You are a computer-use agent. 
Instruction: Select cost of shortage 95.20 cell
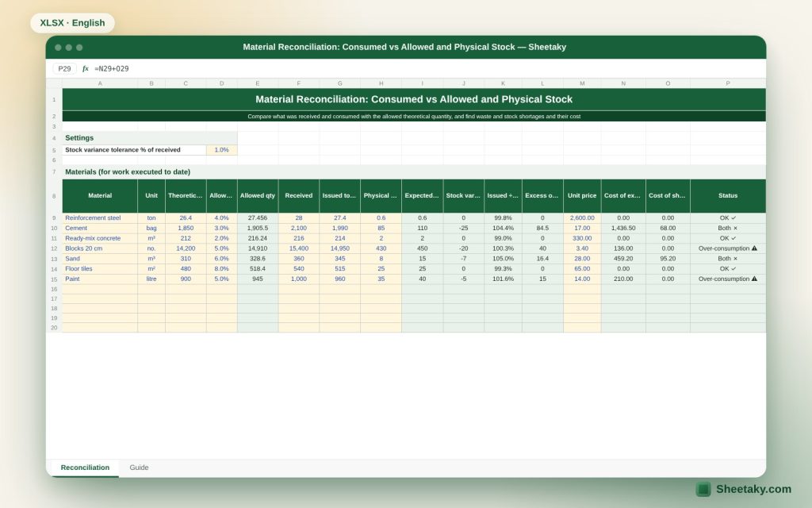[668, 259]
